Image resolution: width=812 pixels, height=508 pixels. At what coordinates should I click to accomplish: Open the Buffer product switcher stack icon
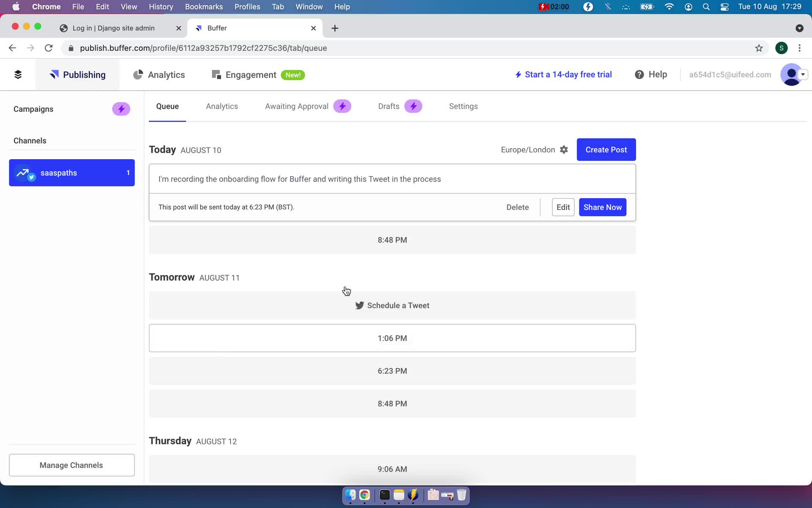18,75
